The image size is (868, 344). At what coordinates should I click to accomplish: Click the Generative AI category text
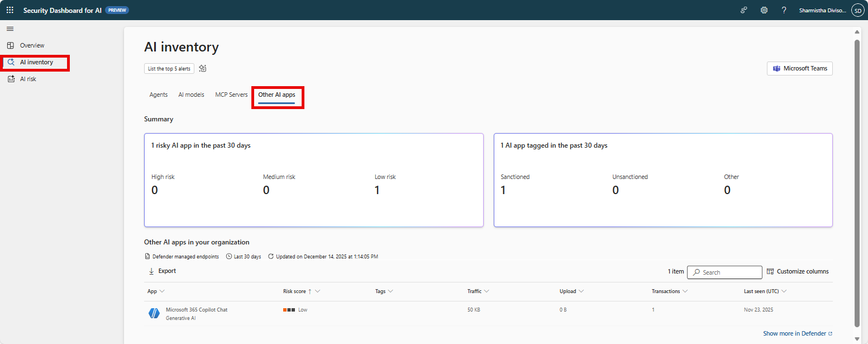(181, 318)
